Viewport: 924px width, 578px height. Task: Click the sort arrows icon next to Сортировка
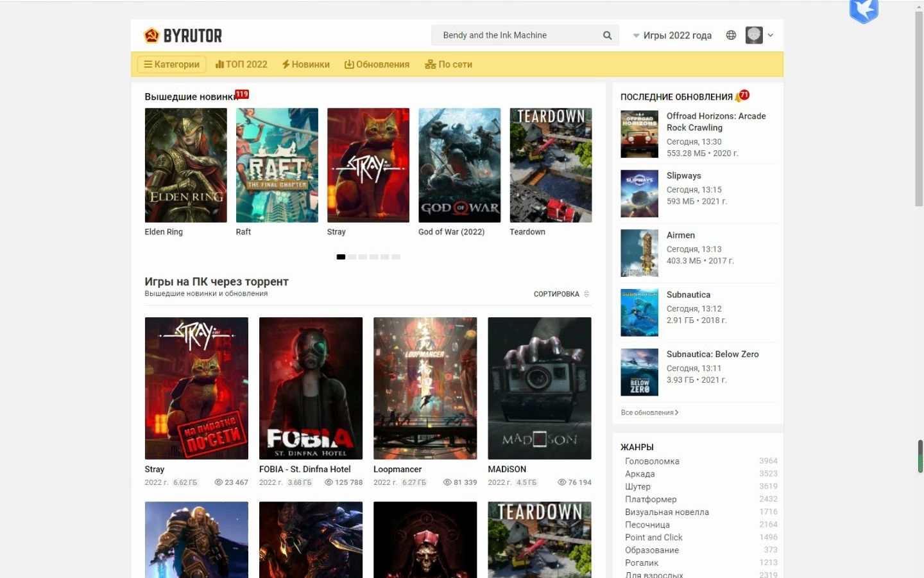pyautogui.click(x=586, y=294)
